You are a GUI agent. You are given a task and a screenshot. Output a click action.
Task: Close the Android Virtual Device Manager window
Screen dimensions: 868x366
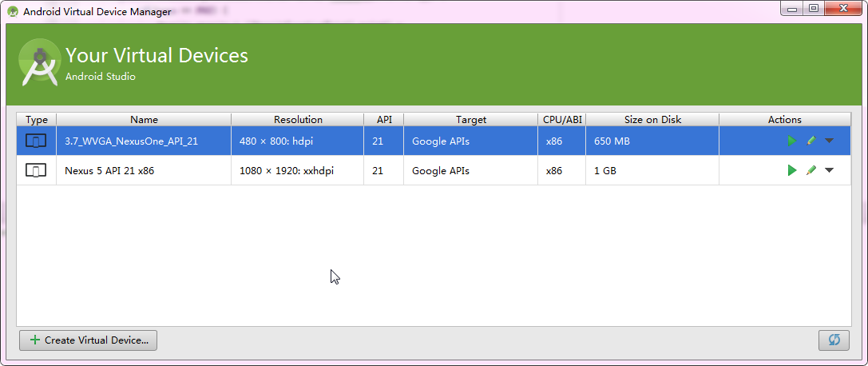(x=843, y=8)
